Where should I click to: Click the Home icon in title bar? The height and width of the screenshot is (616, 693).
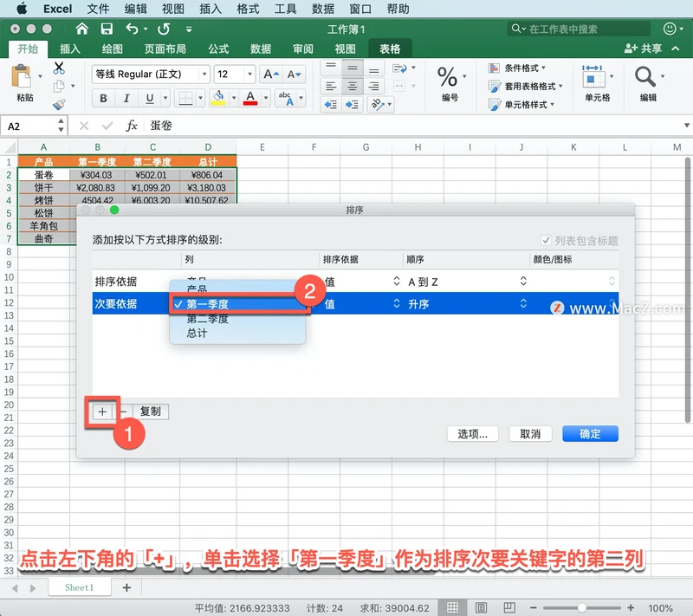(81, 29)
